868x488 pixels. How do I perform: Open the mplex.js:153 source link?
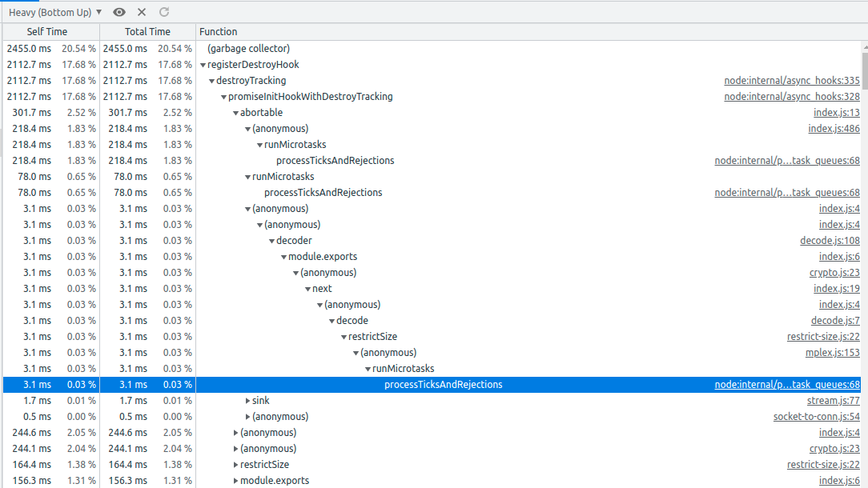(833, 353)
